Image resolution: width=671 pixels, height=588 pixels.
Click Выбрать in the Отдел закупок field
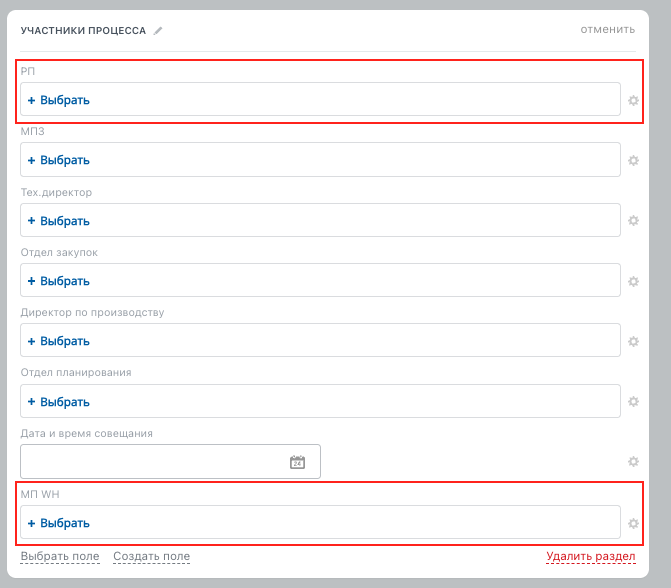(x=59, y=281)
